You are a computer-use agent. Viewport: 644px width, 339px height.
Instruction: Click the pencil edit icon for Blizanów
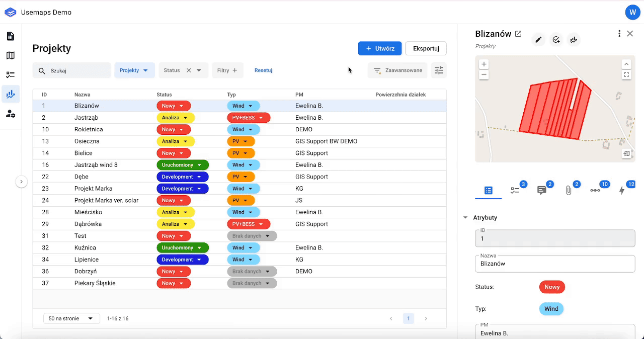click(x=538, y=40)
